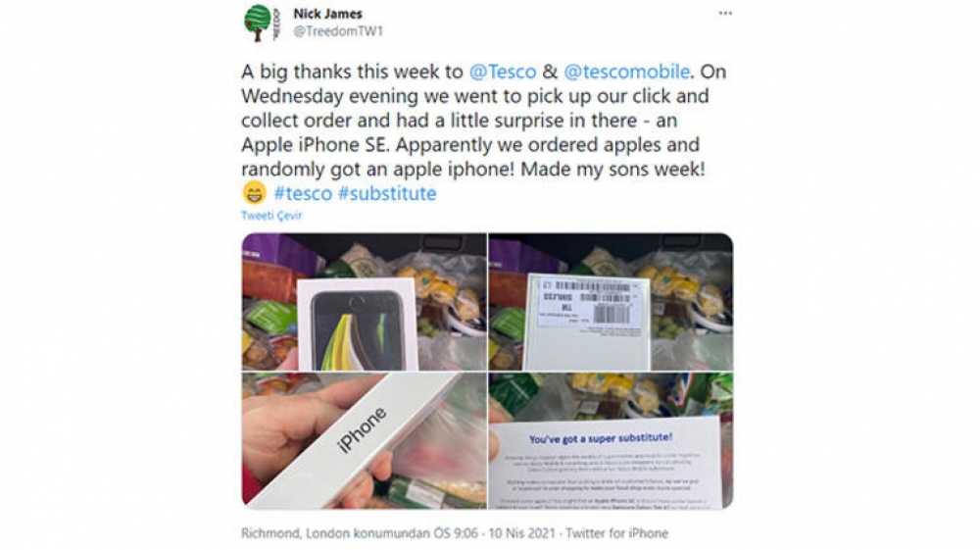980x550 pixels.
Task: Click the iPhone lettering on box
Action: 362,428
